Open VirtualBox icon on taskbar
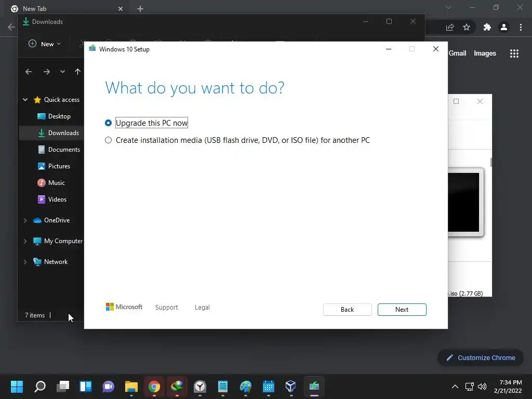The width and height of the screenshot is (532, 399). pyautogui.click(x=291, y=386)
